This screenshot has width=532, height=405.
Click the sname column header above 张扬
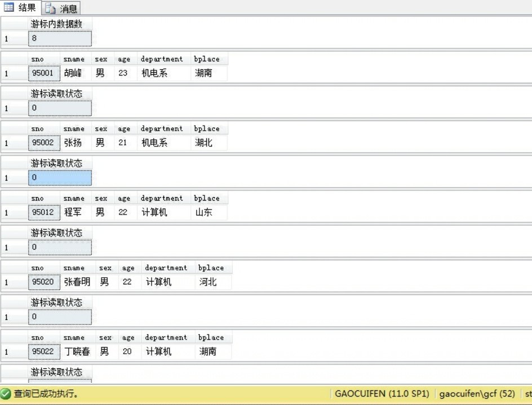[76, 129]
